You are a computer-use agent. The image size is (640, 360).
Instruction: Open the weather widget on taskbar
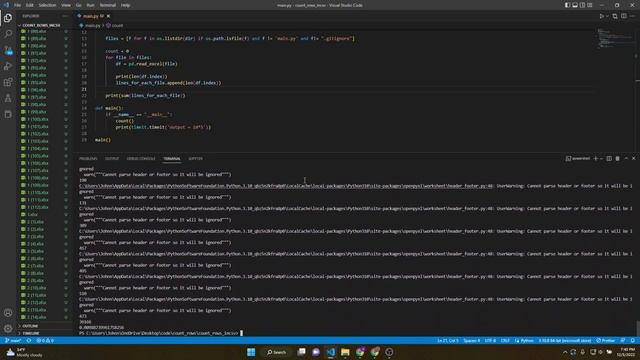tap(24, 352)
